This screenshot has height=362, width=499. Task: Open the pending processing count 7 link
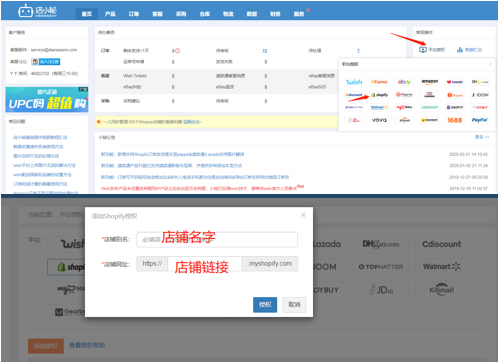[358, 51]
